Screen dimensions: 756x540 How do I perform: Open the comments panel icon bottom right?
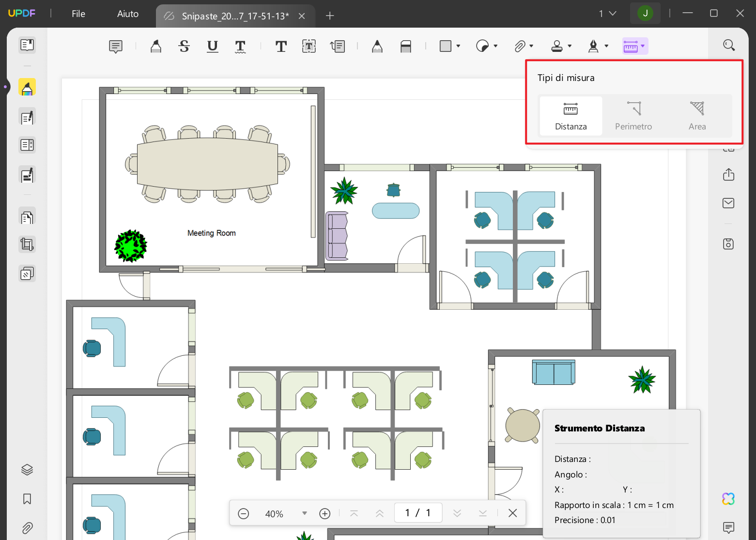point(729,527)
